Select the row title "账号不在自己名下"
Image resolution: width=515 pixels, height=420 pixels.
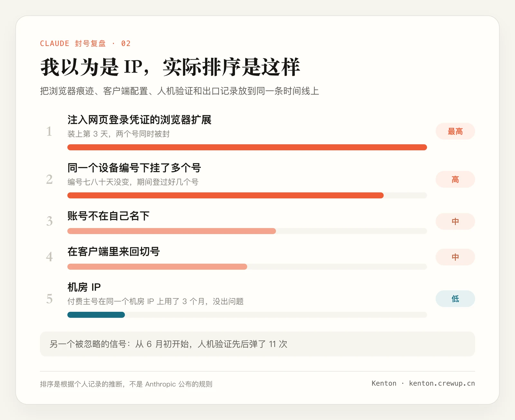tap(108, 216)
